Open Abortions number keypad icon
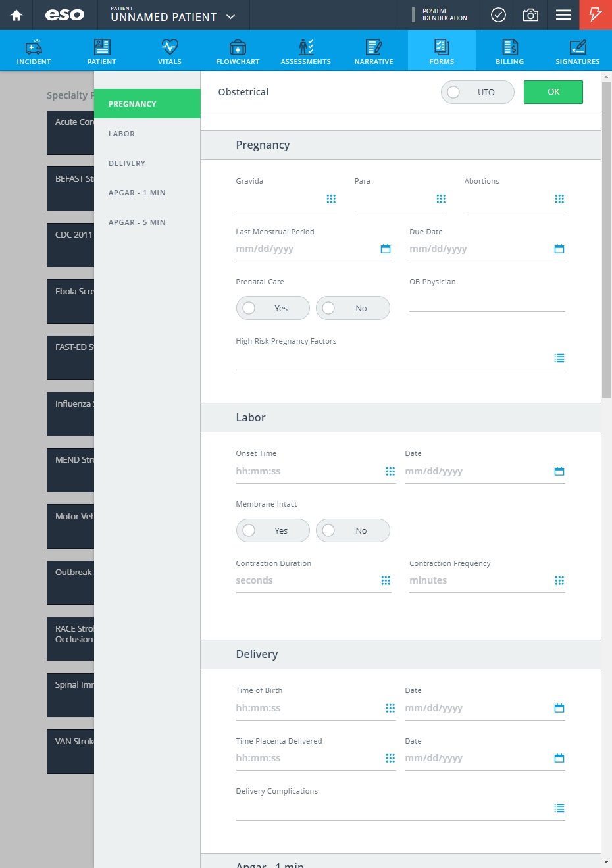Image resolution: width=612 pixels, height=868 pixels. (559, 199)
